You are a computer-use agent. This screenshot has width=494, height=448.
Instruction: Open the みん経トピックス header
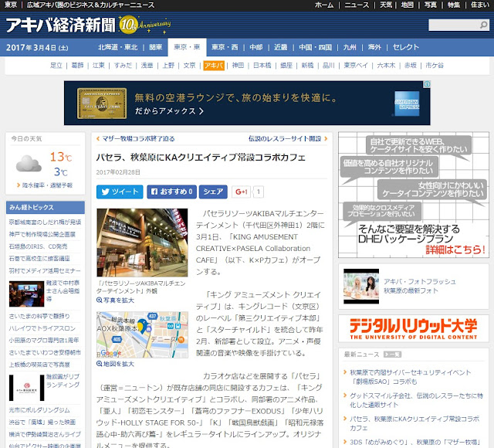click(x=46, y=208)
